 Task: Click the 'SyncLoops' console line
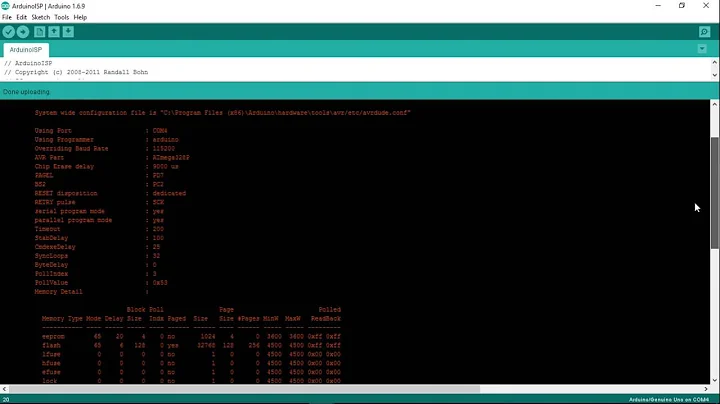[x=97, y=256]
